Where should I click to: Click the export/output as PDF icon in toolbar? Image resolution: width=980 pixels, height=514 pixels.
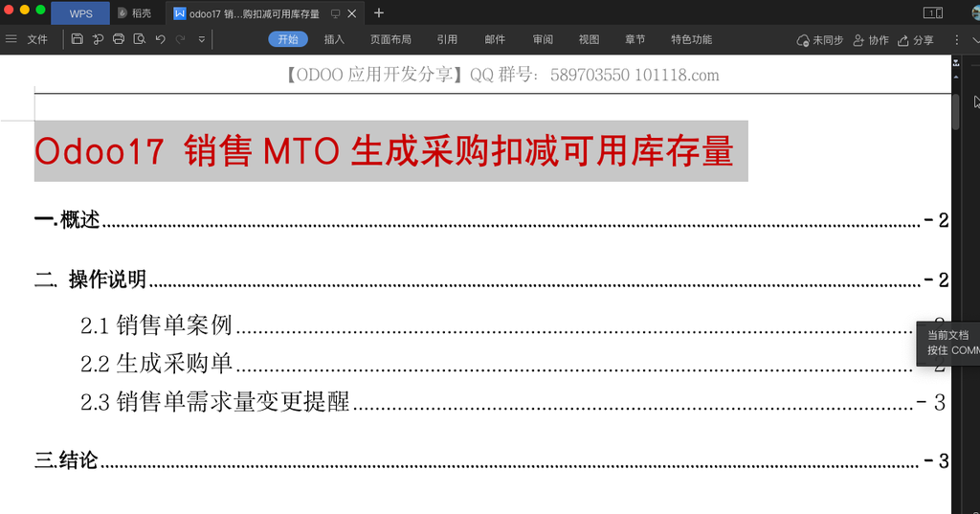[98, 39]
